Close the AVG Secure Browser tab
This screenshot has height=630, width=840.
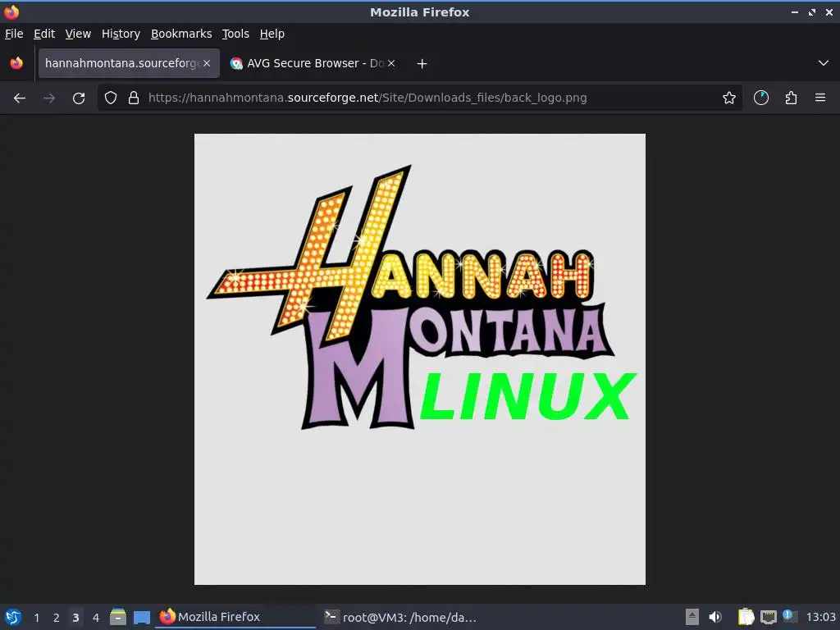click(391, 63)
